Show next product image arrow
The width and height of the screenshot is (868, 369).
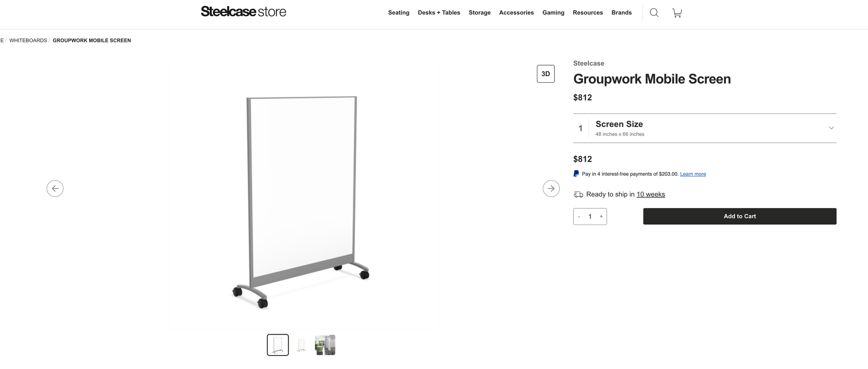[551, 189]
